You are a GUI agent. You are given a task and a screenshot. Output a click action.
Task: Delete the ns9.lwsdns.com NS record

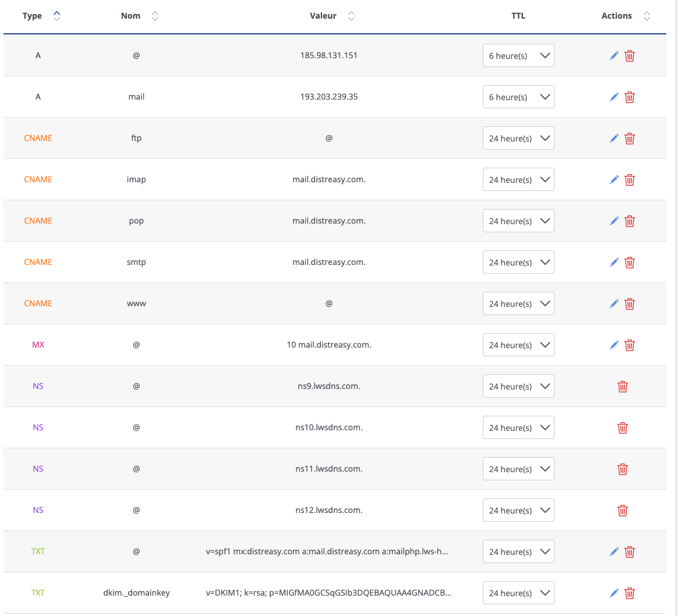623,387
